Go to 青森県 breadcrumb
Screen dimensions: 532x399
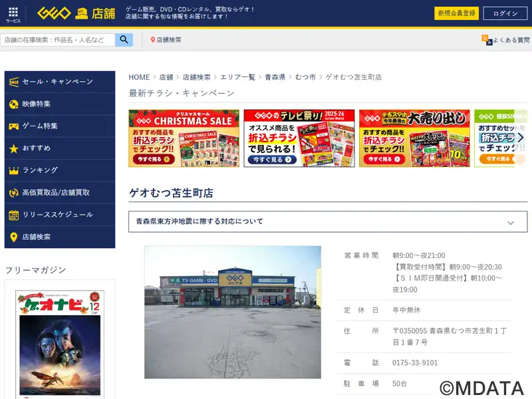(275, 77)
